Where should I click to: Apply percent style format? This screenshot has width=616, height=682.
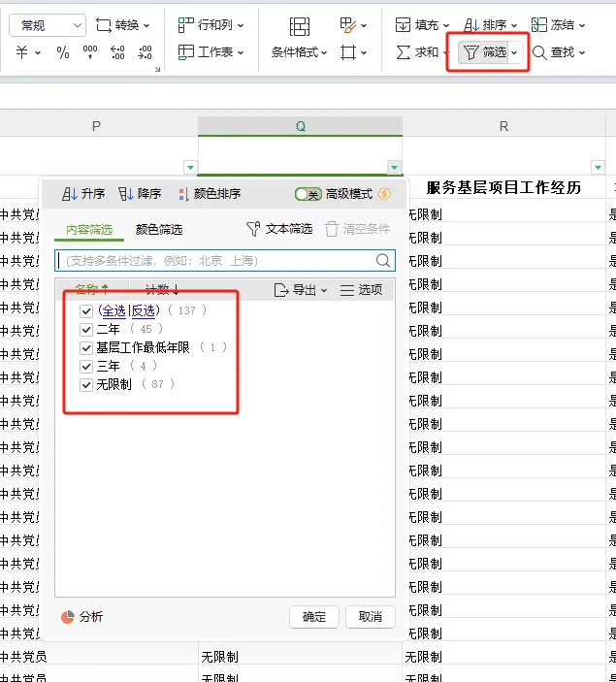pyautogui.click(x=63, y=52)
